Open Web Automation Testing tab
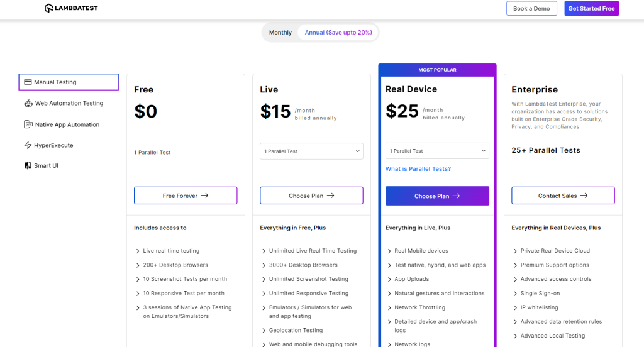Viewport: 644px width, 347px height. 69,104
